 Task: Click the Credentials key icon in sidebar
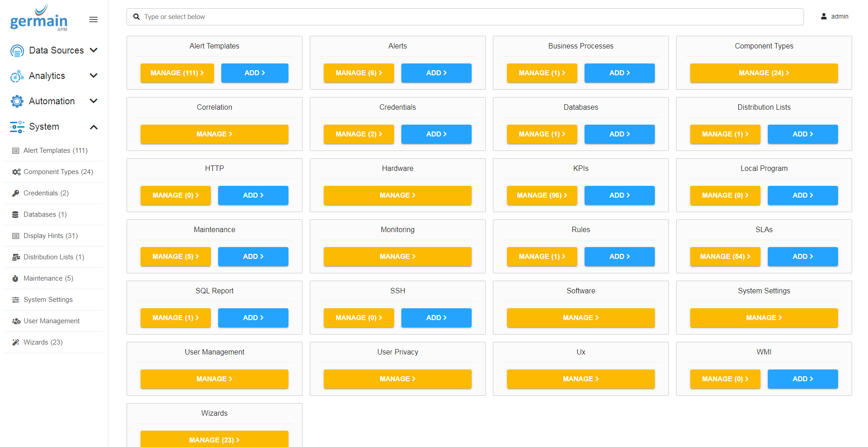pyautogui.click(x=16, y=193)
